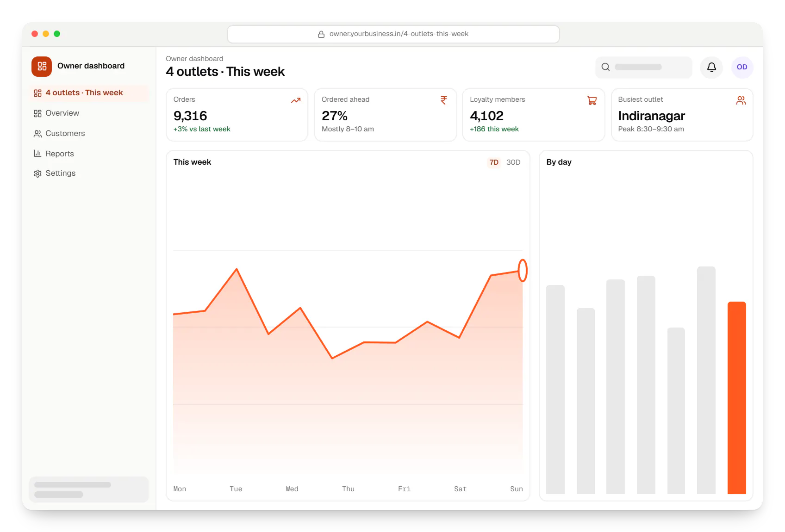Click the lock icon in the address bar
The height and width of the screenshot is (532, 785).
point(321,34)
